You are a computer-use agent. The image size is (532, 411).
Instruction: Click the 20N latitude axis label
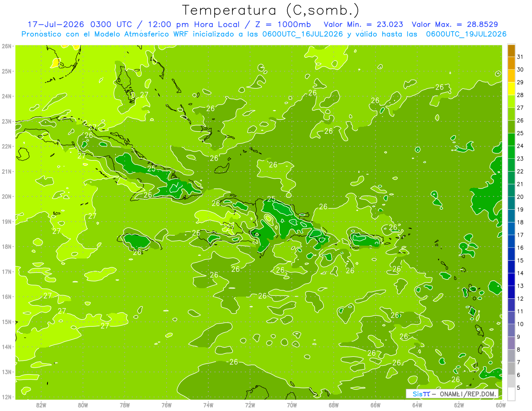tap(6, 196)
